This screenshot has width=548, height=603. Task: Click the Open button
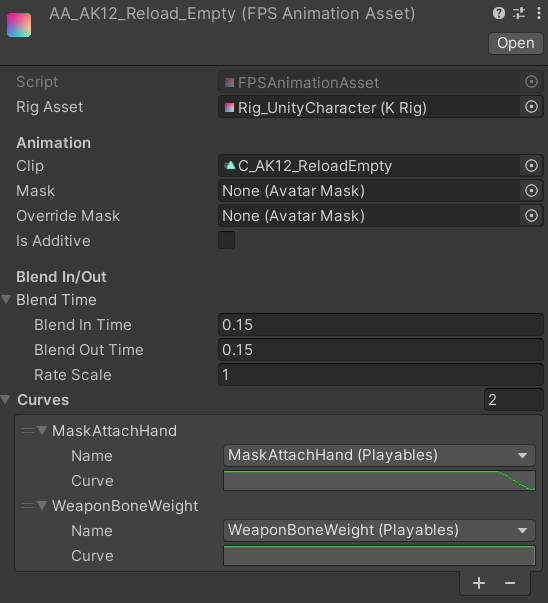516,43
